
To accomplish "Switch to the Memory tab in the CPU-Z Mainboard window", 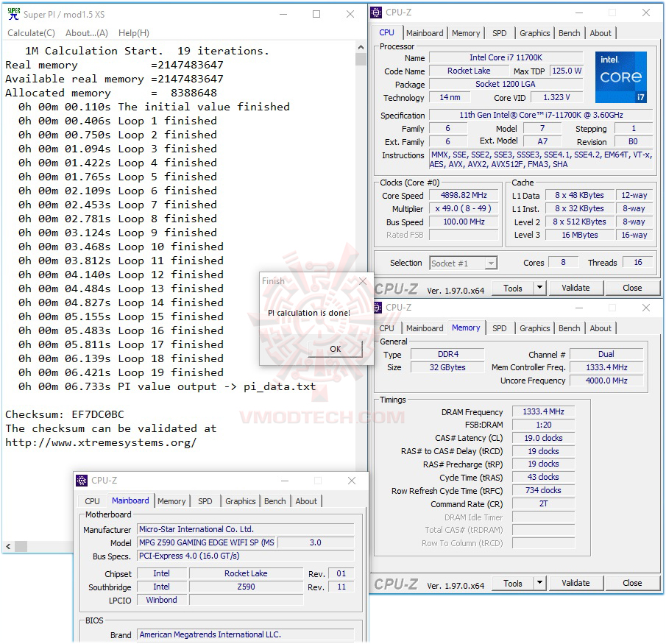I will pos(171,501).
